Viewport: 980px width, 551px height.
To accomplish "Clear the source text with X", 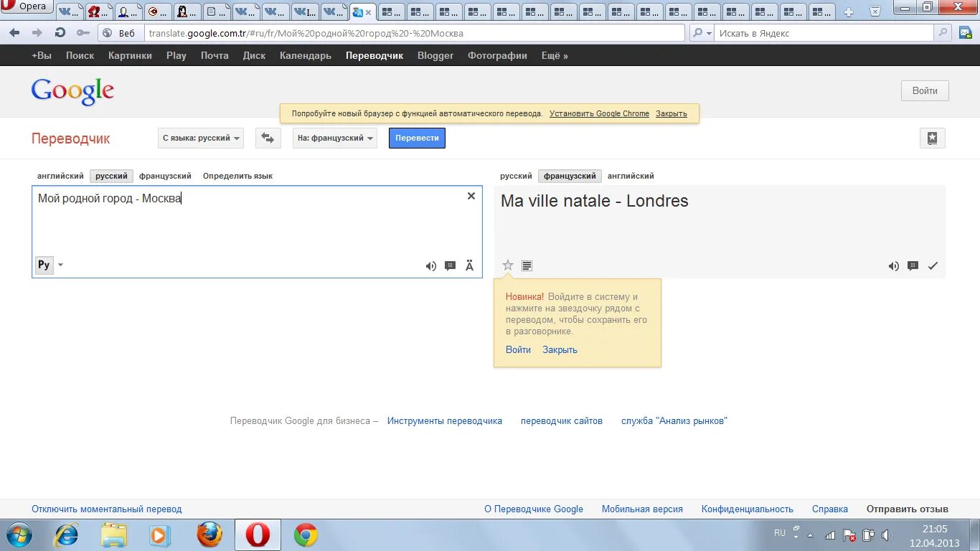I will click(471, 196).
